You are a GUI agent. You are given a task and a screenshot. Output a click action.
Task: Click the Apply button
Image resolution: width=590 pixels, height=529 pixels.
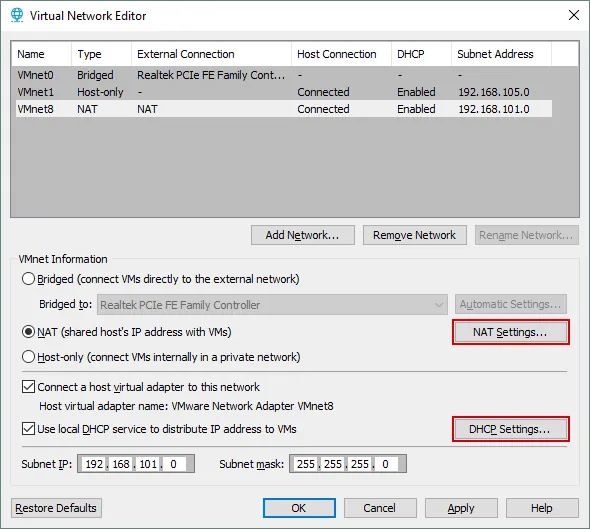[x=461, y=508]
